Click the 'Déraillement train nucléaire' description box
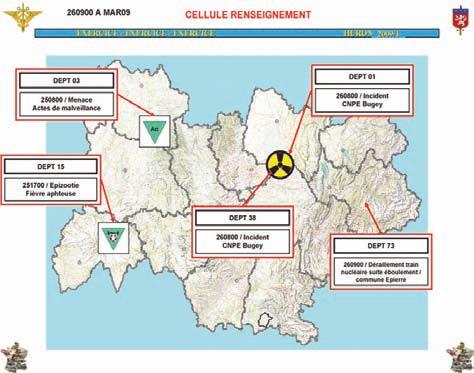474x373 pixels. (381, 272)
